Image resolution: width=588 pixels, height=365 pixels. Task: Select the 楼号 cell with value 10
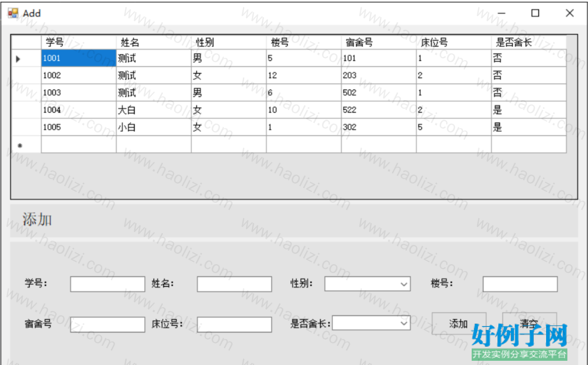tap(304, 110)
